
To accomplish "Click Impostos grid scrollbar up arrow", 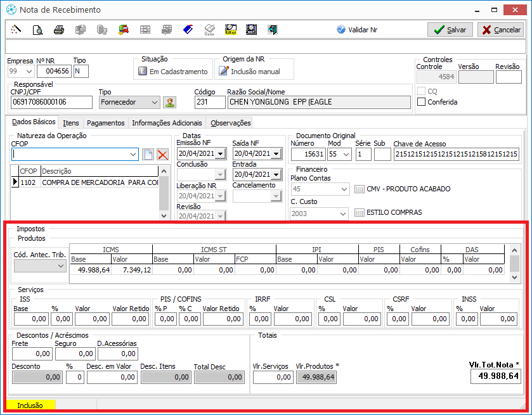I will click(x=514, y=250).
